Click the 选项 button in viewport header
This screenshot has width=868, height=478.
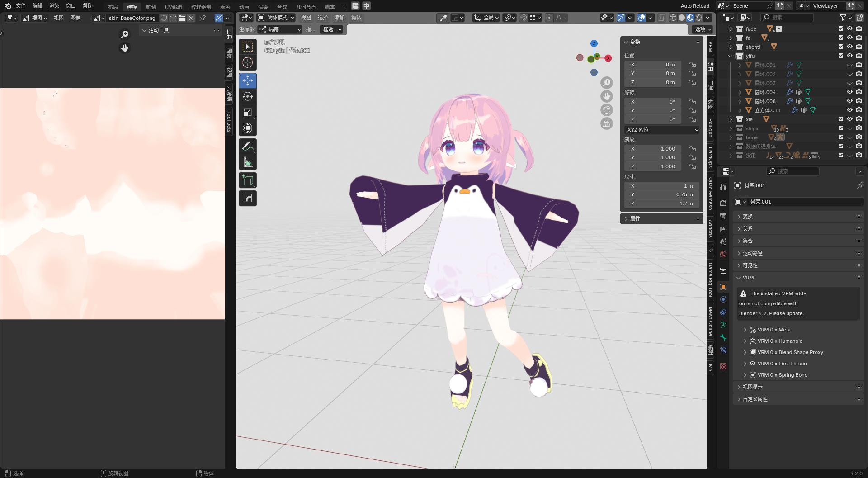(x=703, y=29)
